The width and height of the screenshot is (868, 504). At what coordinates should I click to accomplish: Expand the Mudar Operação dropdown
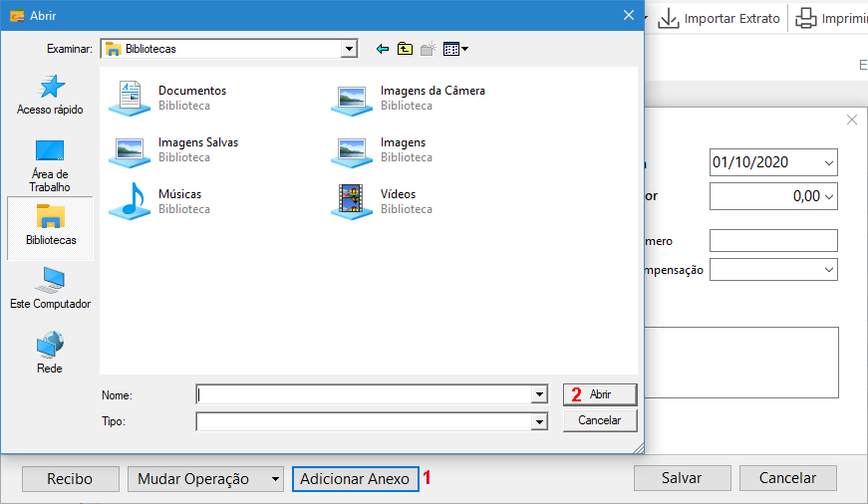point(275,479)
